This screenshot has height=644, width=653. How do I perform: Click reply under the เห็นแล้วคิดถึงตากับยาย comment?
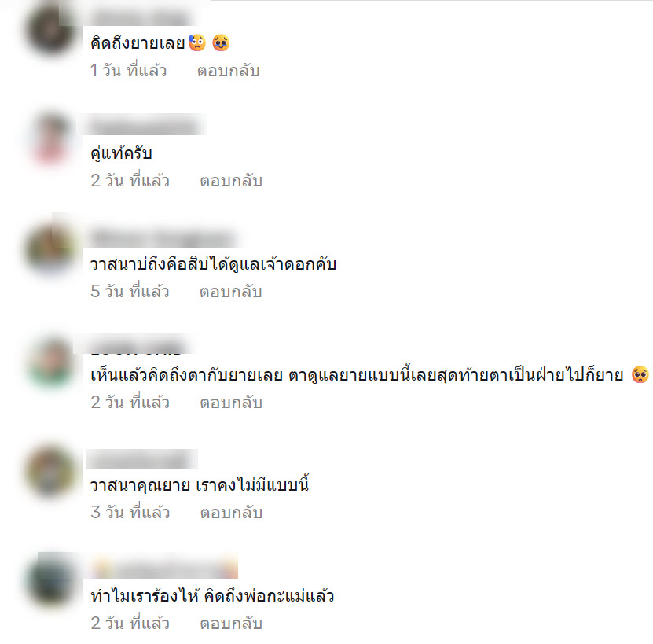tap(231, 403)
